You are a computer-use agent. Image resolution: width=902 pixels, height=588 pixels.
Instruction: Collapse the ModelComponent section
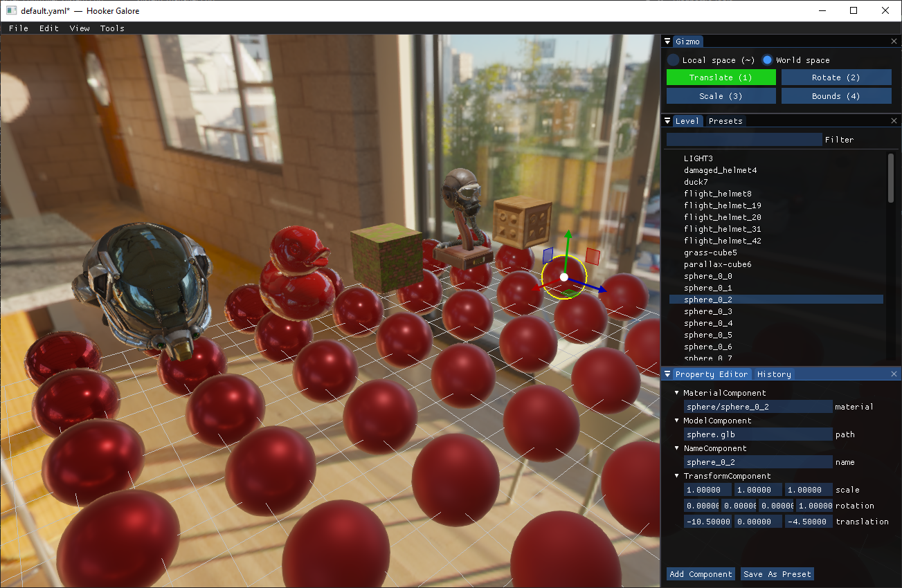click(x=677, y=421)
